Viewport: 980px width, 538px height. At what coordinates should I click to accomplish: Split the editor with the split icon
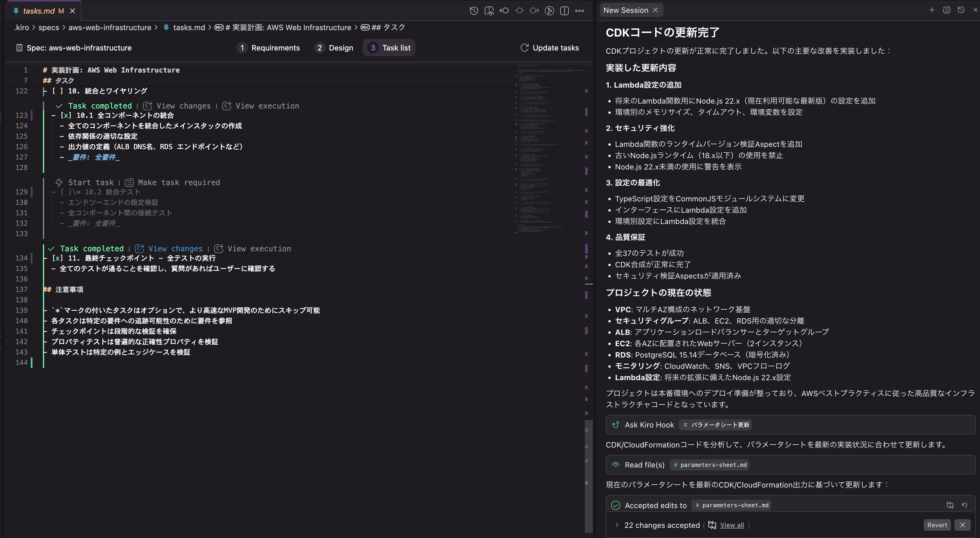[564, 11]
